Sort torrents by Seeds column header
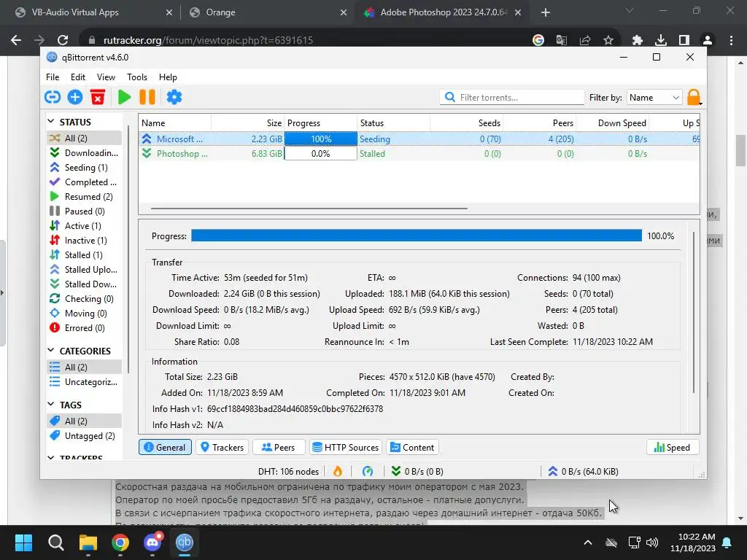Image resolution: width=747 pixels, height=560 pixels. click(x=467, y=122)
